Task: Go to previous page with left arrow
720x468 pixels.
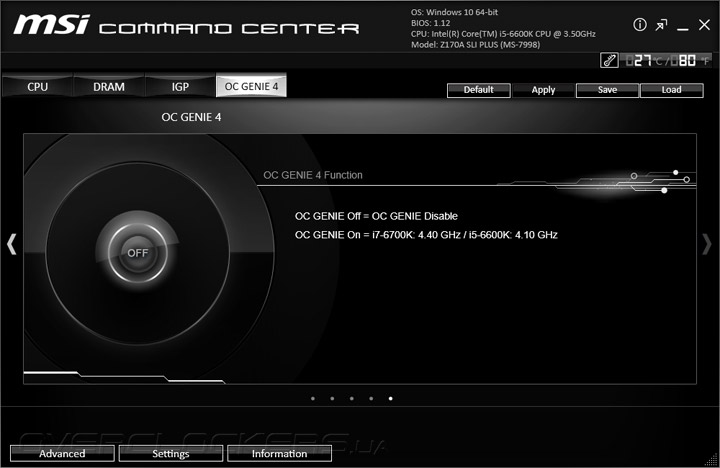Action: pos(11,244)
